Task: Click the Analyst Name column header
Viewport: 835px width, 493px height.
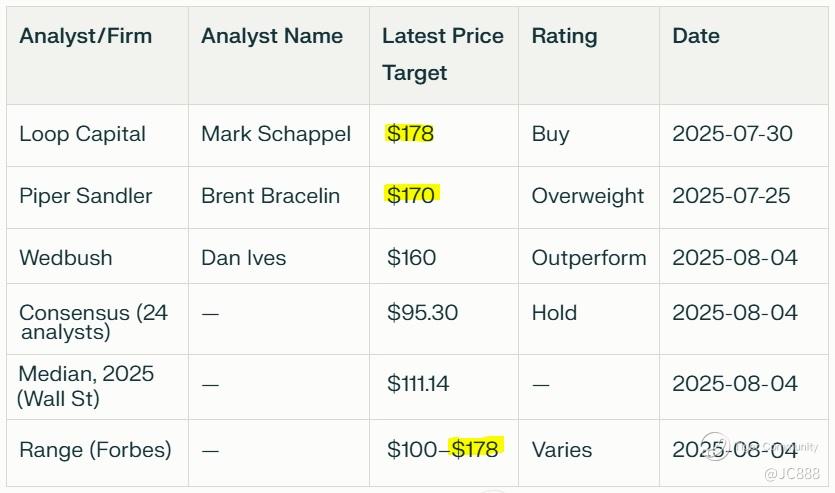Action: [271, 36]
